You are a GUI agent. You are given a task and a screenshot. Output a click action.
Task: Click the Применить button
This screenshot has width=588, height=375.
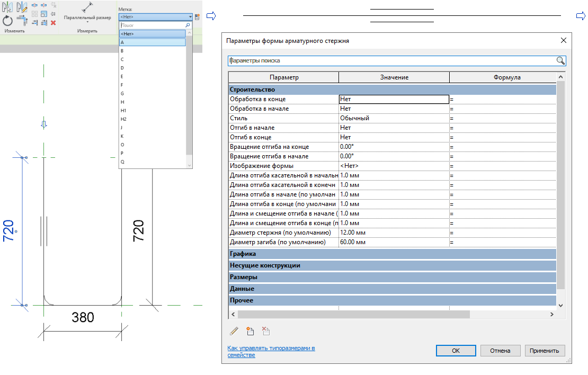pos(545,351)
